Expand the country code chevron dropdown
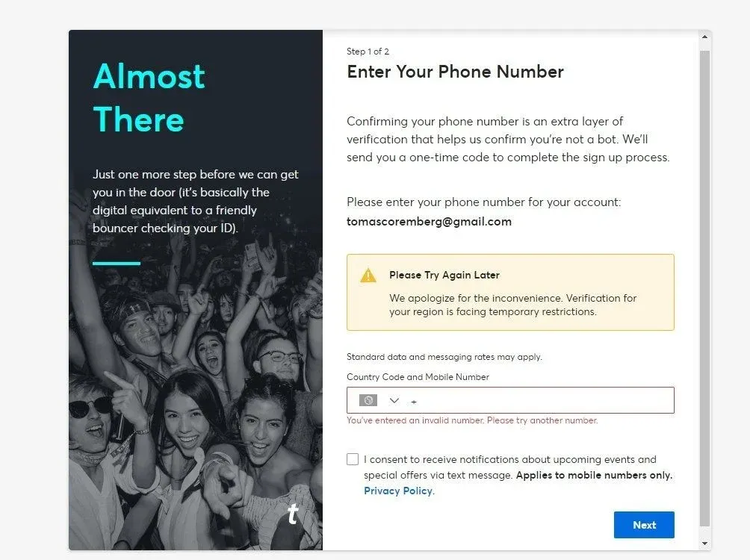Image resolution: width=750 pixels, height=560 pixels. [394, 401]
